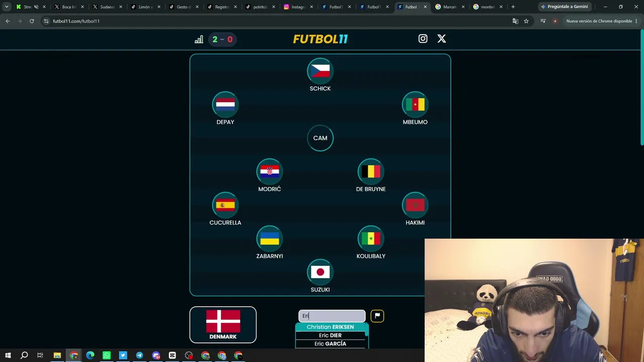644x362 pixels.
Task: Switch to the Instagram browser tab
Action: click(297, 7)
